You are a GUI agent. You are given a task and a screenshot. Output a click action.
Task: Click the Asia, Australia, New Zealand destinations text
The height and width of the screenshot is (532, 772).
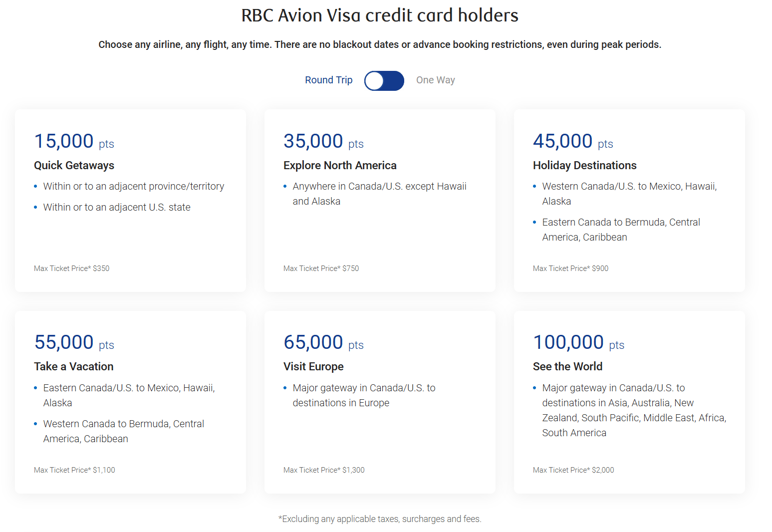point(634,410)
